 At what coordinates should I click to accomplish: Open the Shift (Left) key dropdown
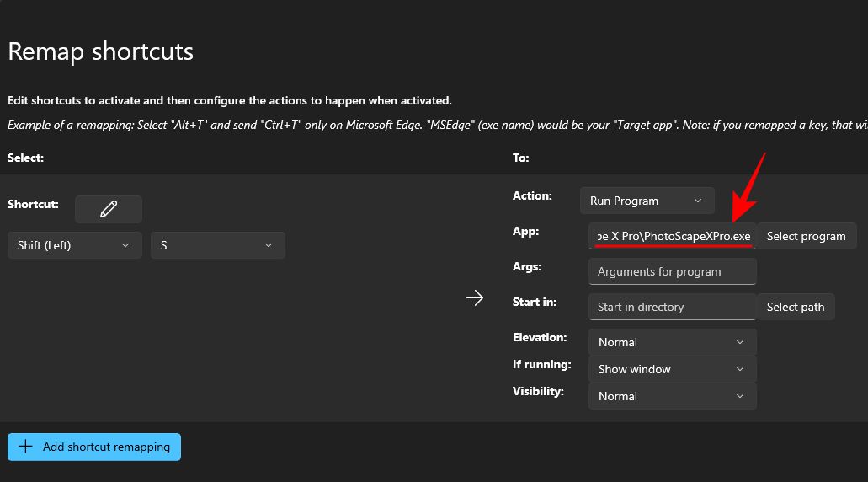coord(75,245)
